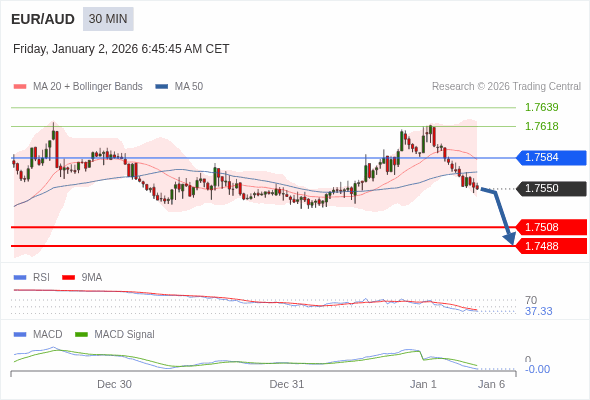The image size is (590, 400).
Task: Click the RSI legend label
Action: [x=41, y=278]
